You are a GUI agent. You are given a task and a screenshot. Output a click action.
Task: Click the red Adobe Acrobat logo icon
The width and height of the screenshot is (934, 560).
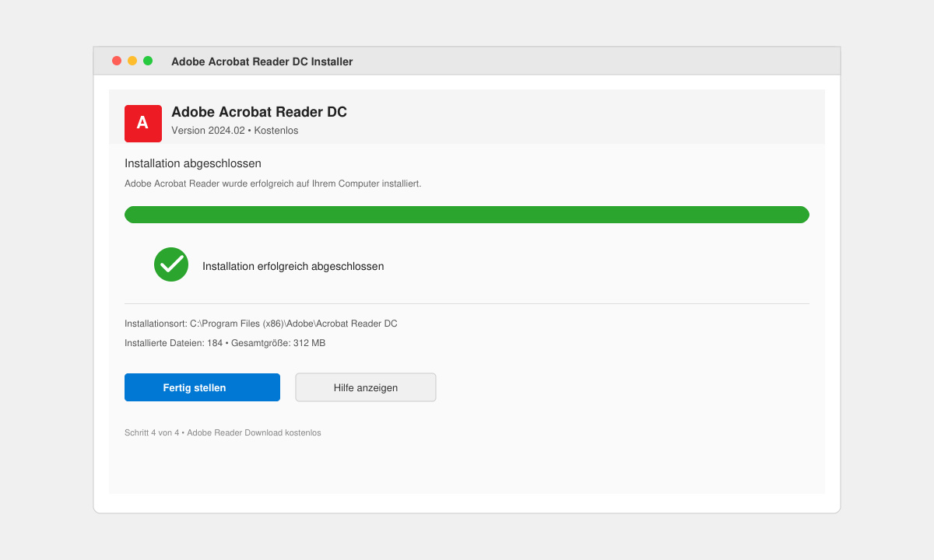143,124
